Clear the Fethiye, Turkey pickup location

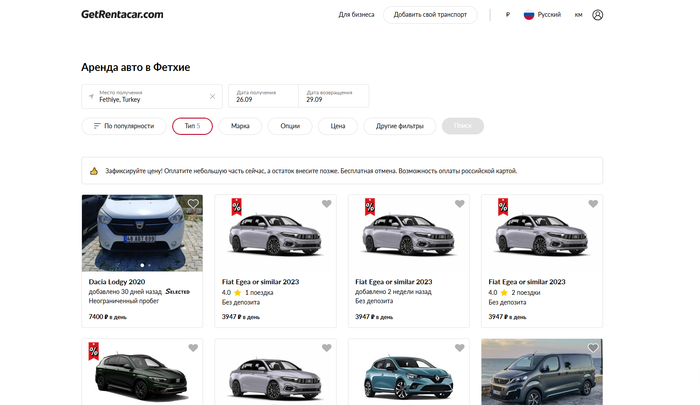(x=212, y=97)
